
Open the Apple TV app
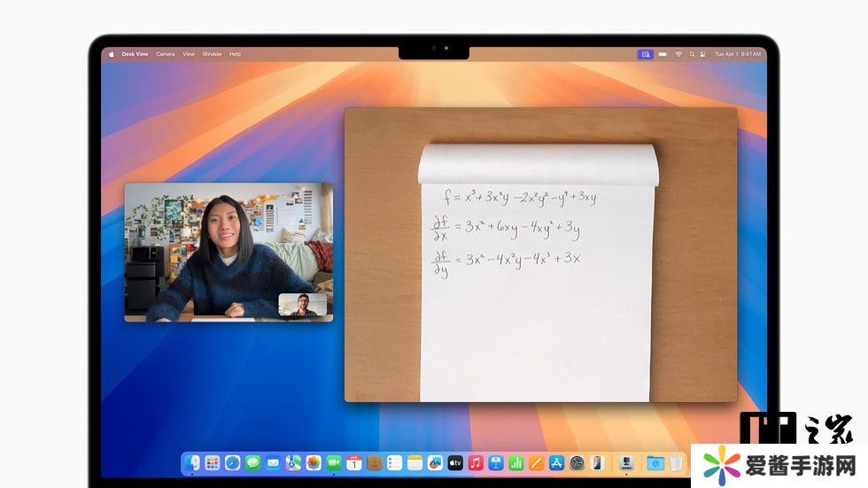pyautogui.click(x=455, y=462)
